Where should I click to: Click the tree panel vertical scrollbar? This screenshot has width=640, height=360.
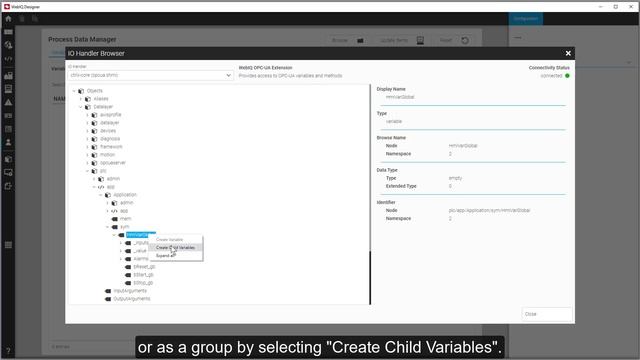click(x=370, y=278)
